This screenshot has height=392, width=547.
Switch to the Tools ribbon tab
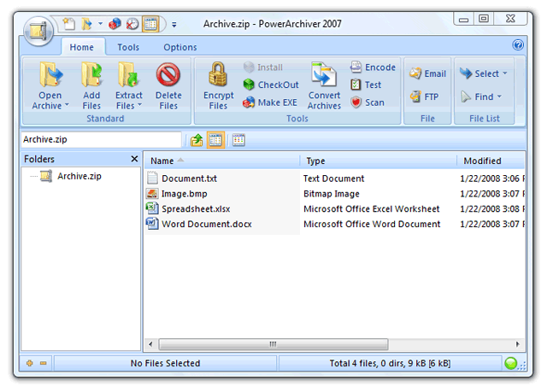[x=128, y=48]
